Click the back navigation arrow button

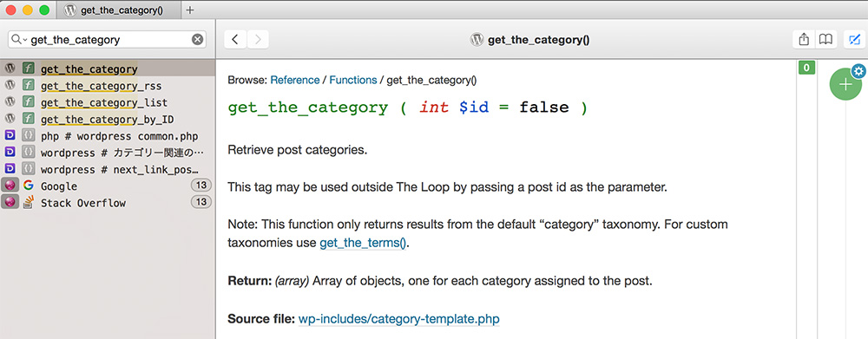(x=235, y=39)
